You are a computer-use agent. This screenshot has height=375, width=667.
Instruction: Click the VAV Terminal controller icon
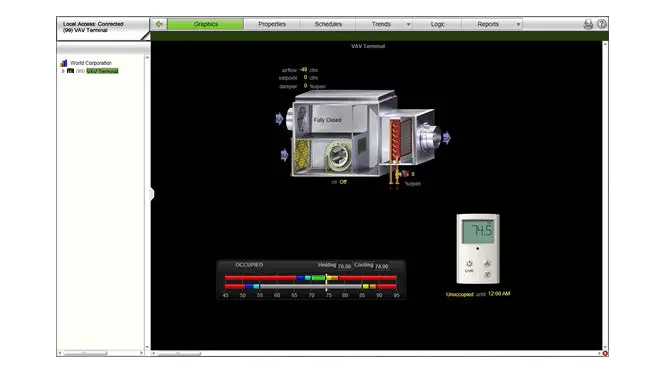71,71
